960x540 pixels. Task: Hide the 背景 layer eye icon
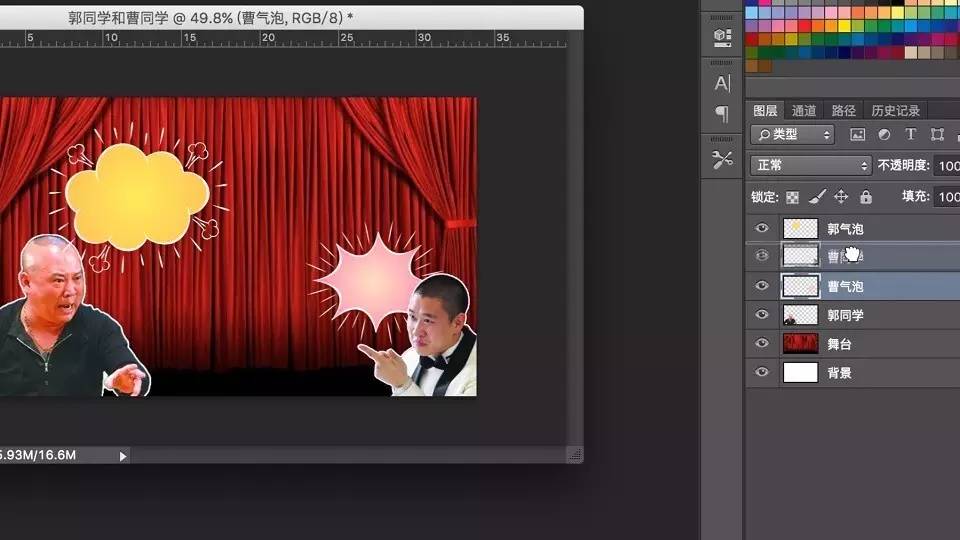tap(762, 373)
